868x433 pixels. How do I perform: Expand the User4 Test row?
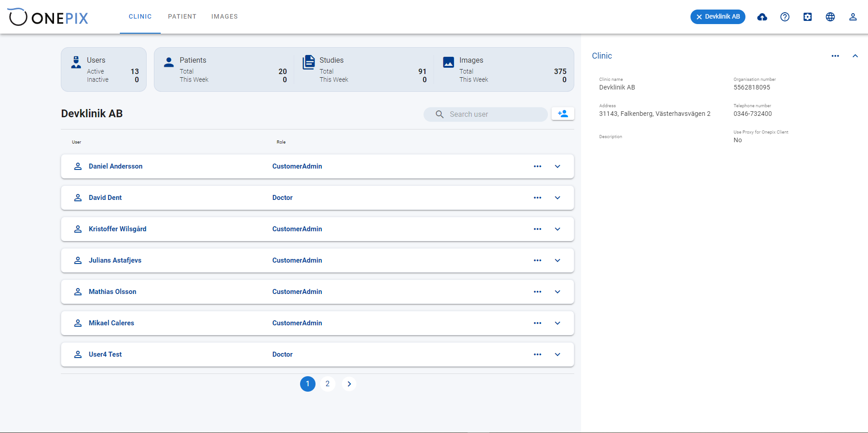(x=557, y=354)
